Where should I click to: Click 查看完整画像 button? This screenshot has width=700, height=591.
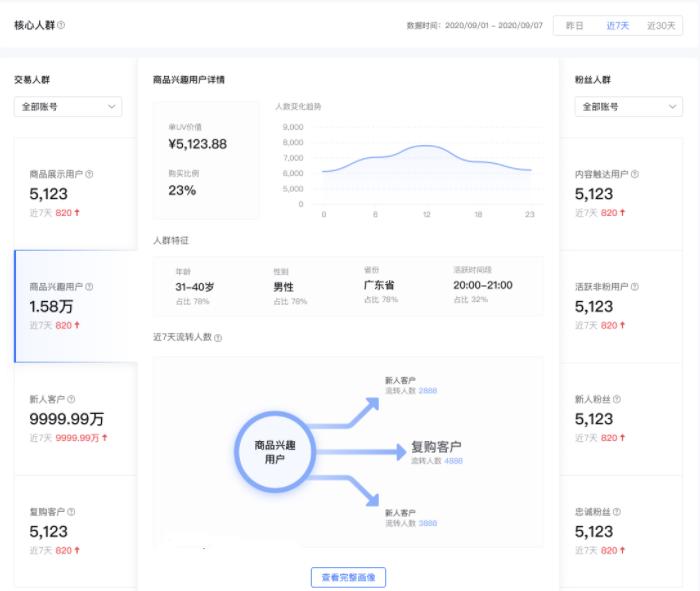click(348, 577)
